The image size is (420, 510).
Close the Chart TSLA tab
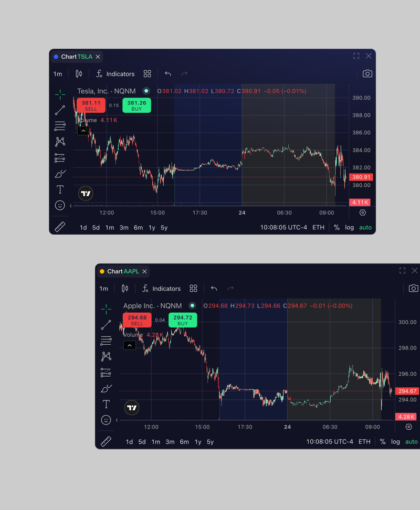98,57
